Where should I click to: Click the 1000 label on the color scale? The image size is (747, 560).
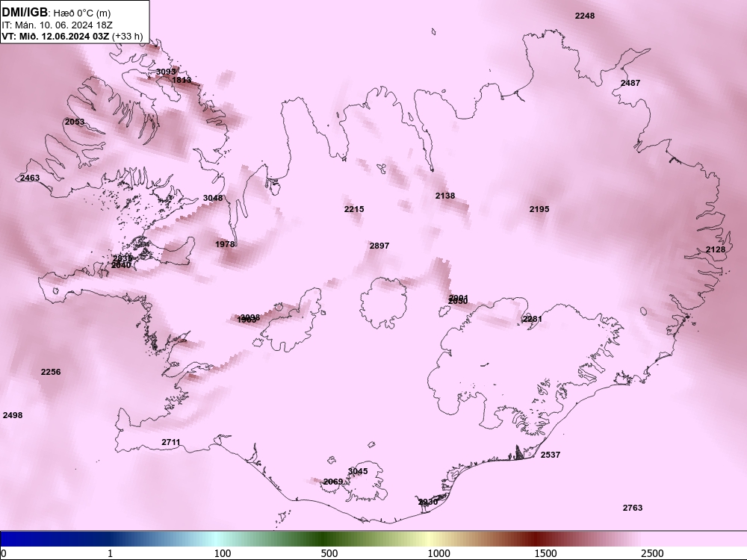438,553
